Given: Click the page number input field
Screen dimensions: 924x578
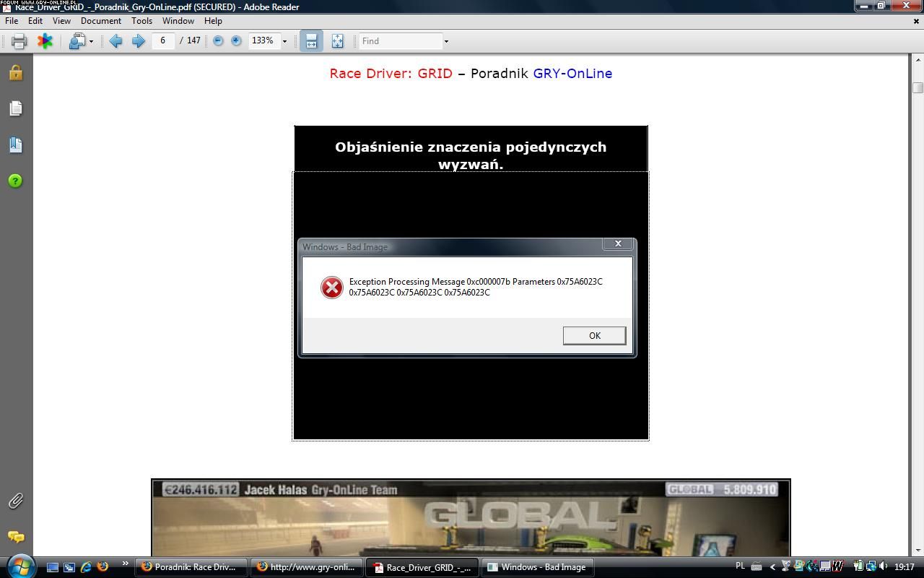Looking at the screenshot, I should tap(163, 41).
